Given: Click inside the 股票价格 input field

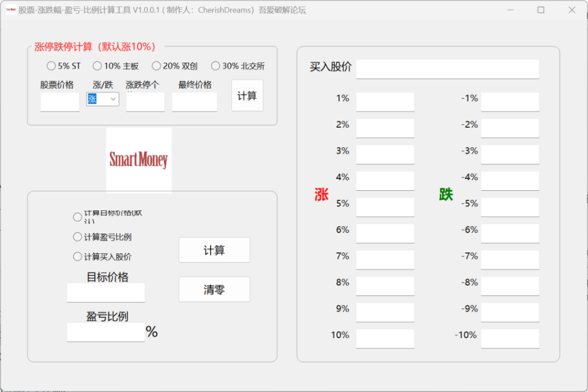Looking at the screenshot, I should pyautogui.click(x=59, y=101).
